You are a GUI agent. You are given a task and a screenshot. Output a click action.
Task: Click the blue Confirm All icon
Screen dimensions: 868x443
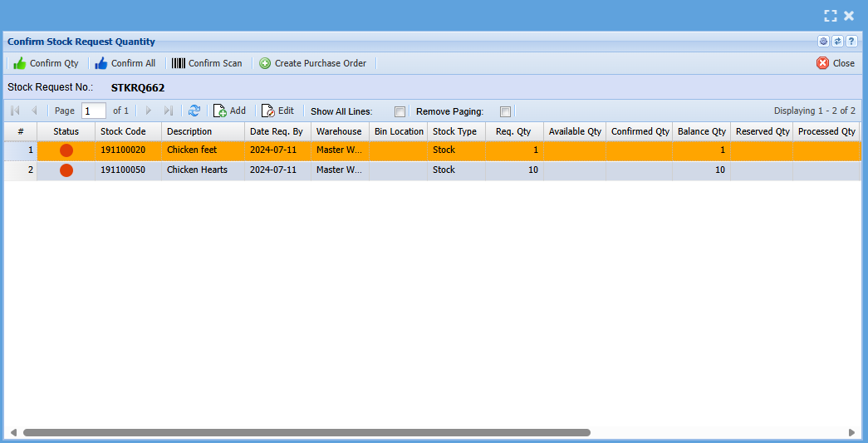101,63
